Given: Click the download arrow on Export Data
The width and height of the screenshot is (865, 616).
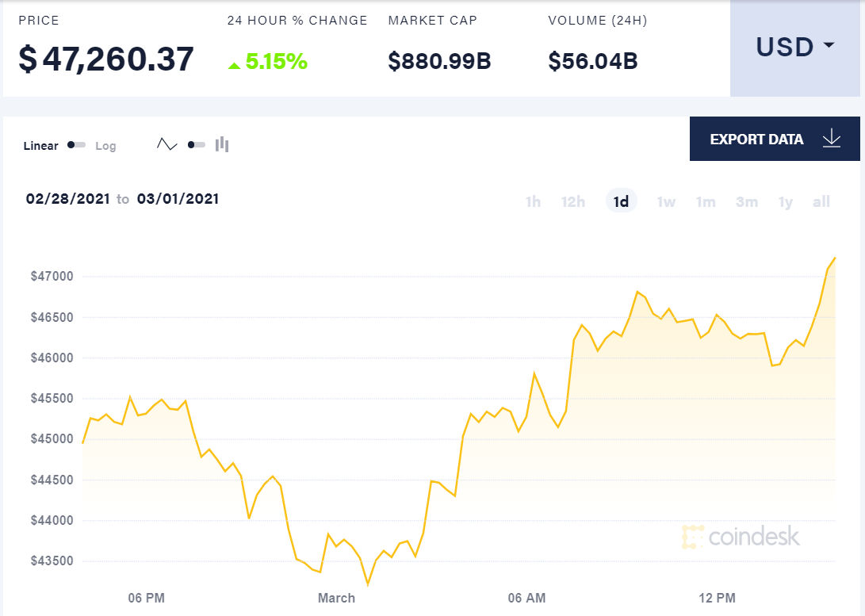Looking at the screenshot, I should click(832, 139).
